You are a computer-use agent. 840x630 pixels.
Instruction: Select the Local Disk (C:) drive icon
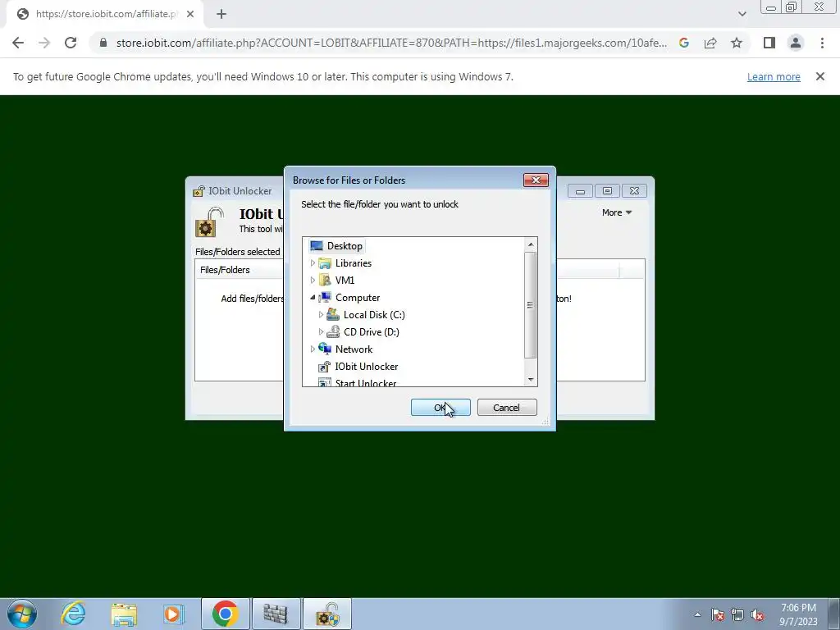[x=333, y=314]
